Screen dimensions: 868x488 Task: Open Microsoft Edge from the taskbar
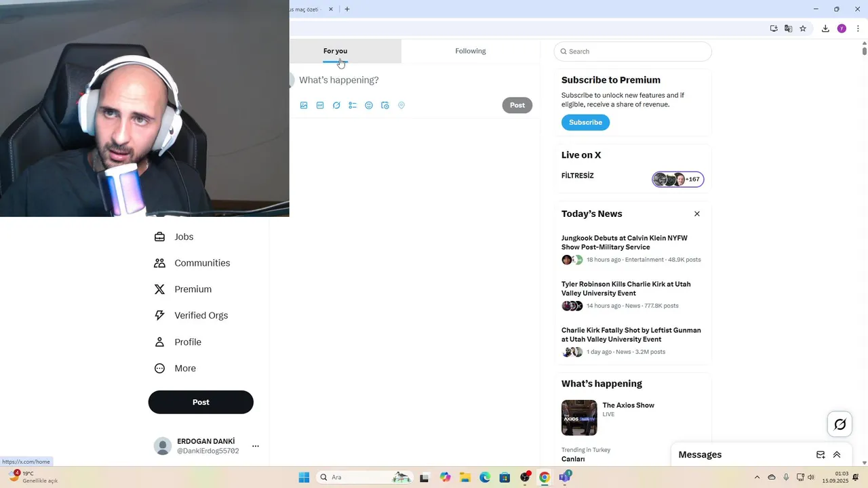pos(485,477)
